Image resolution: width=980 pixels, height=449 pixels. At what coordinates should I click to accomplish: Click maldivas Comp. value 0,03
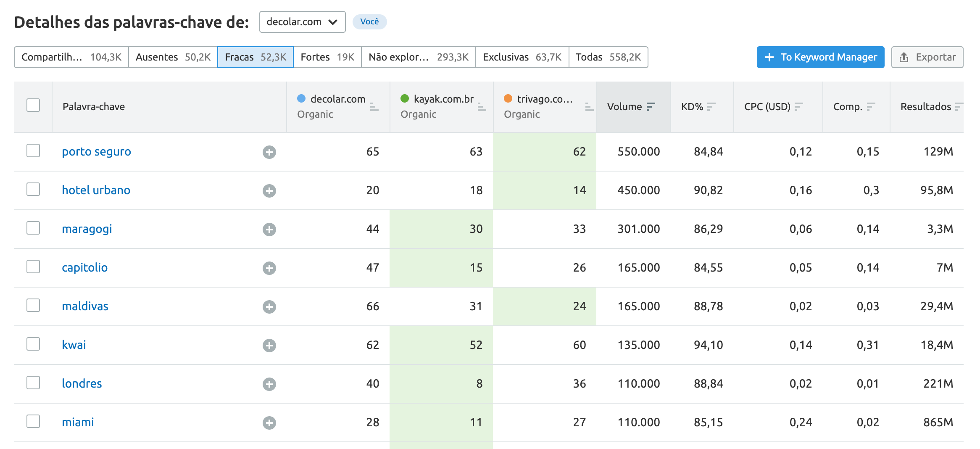(x=868, y=306)
